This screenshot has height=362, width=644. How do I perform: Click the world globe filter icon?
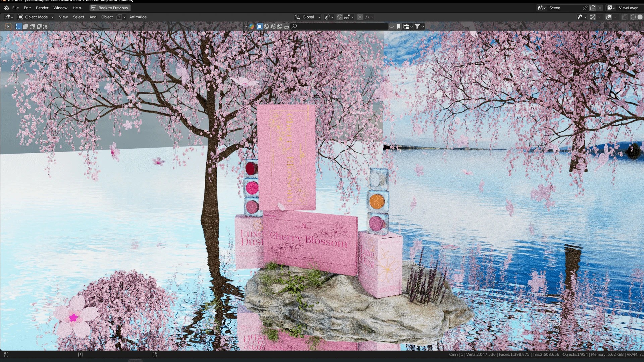coord(280,26)
